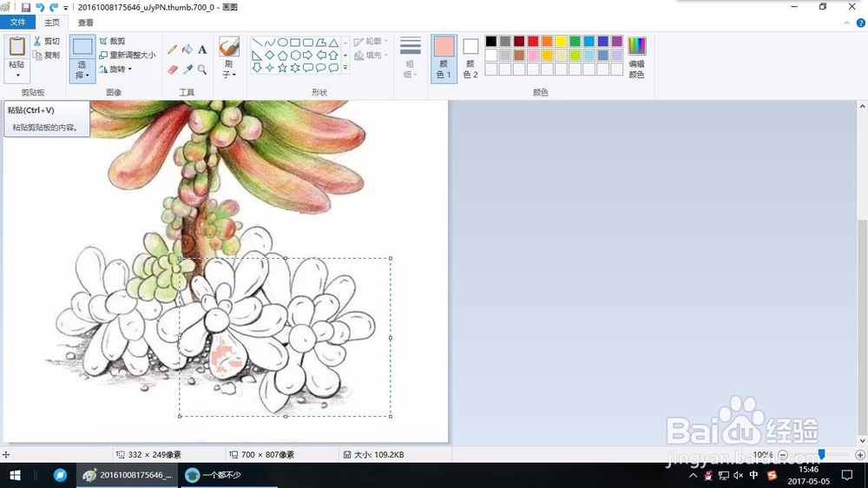Click the vertical scrollbar up arrow
The height and width of the screenshot is (488, 868).
click(863, 106)
